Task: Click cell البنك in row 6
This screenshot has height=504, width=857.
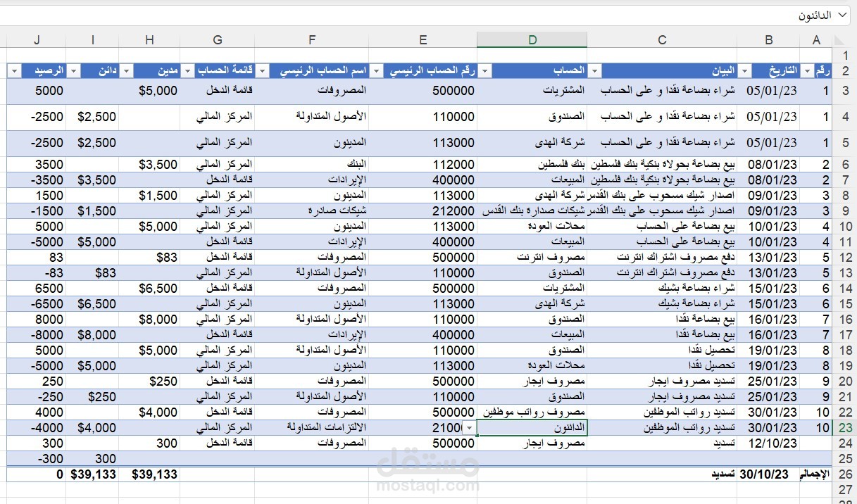Action: click(311, 165)
